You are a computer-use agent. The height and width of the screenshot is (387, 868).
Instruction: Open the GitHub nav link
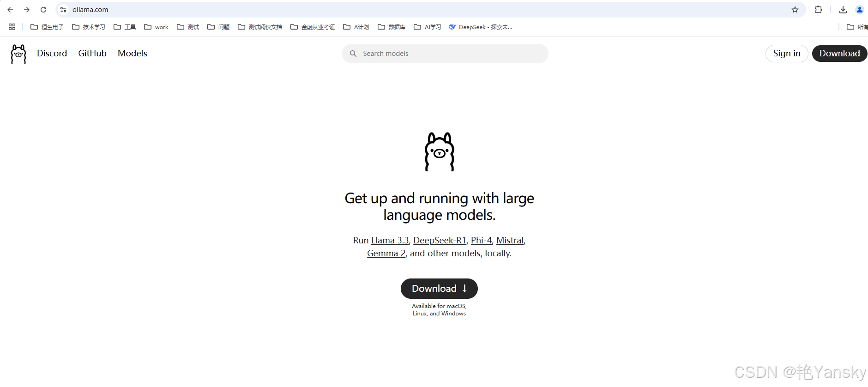pyautogui.click(x=92, y=53)
